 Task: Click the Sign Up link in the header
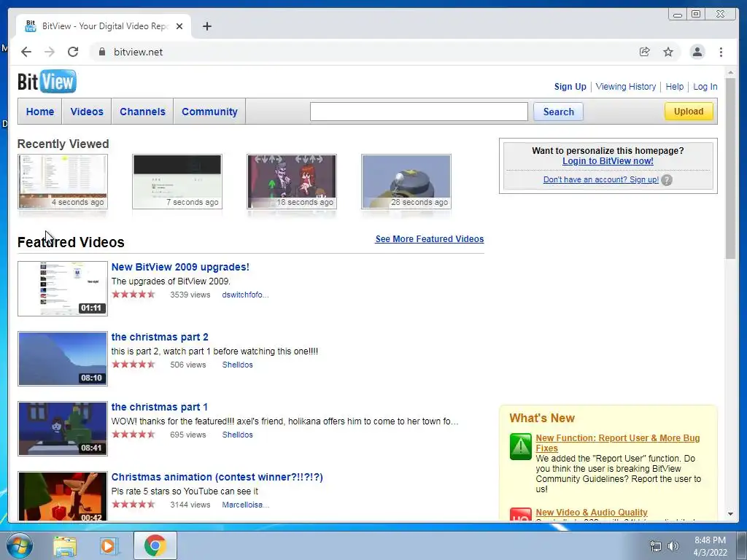click(x=570, y=87)
